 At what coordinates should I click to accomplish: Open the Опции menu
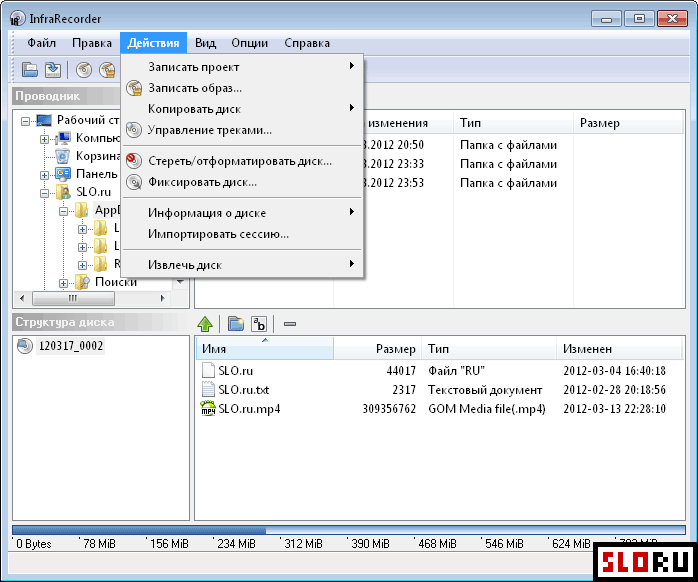[x=249, y=43]
